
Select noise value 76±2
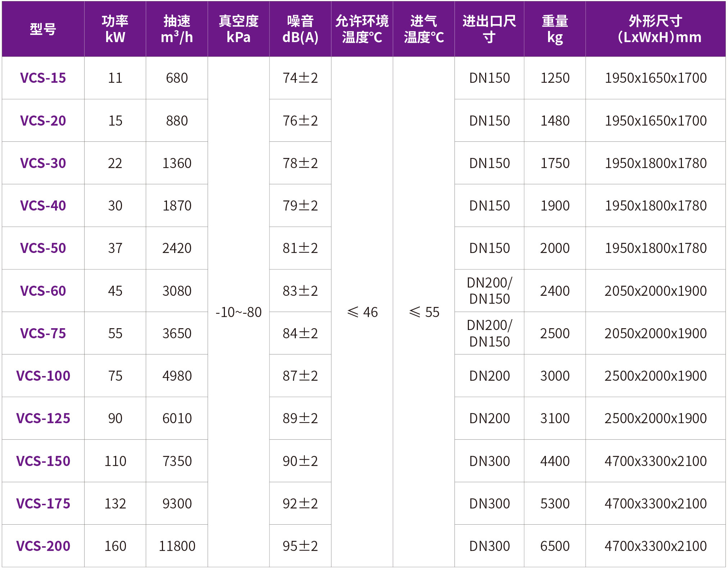pyautogui.click(x=300, y=121)
